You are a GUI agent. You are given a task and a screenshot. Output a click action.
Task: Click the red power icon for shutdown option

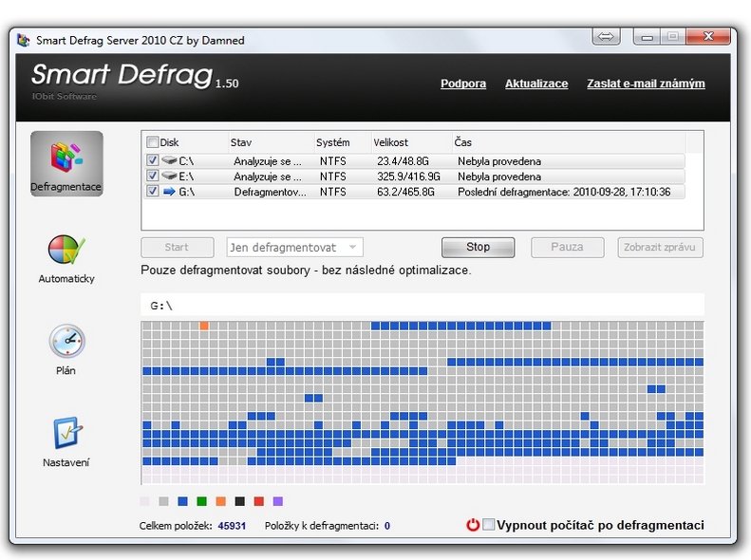tap(473, 525)
